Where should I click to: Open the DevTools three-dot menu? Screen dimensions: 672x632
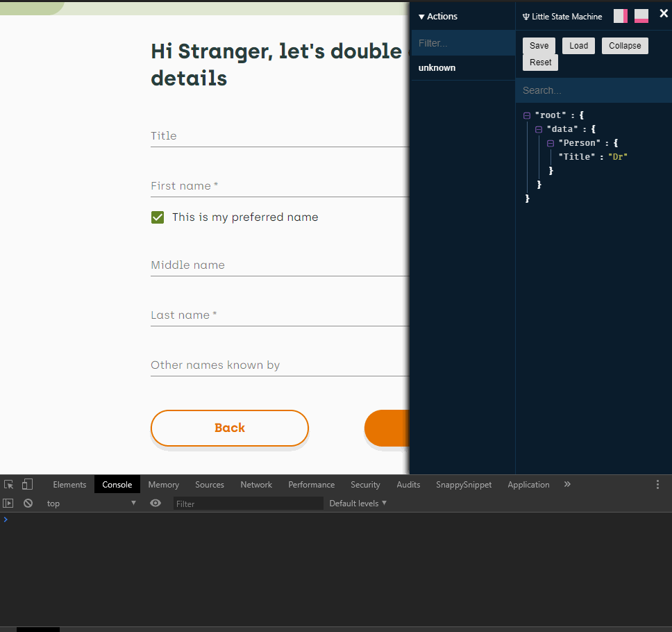pos(657,484)
